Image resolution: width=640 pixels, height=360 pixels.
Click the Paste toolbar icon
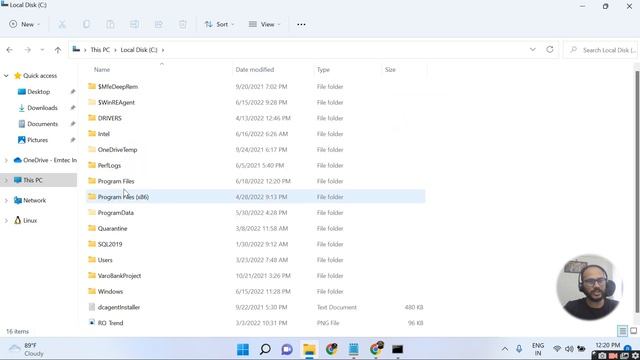coord(110,24)
